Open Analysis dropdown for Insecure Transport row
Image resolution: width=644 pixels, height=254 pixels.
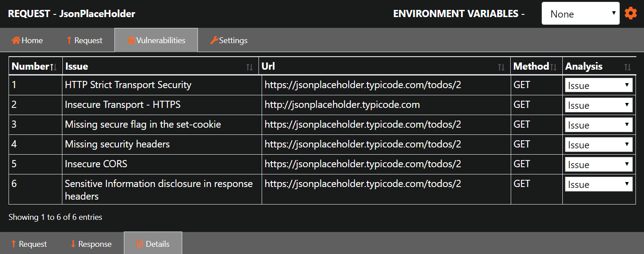point(599,105)
